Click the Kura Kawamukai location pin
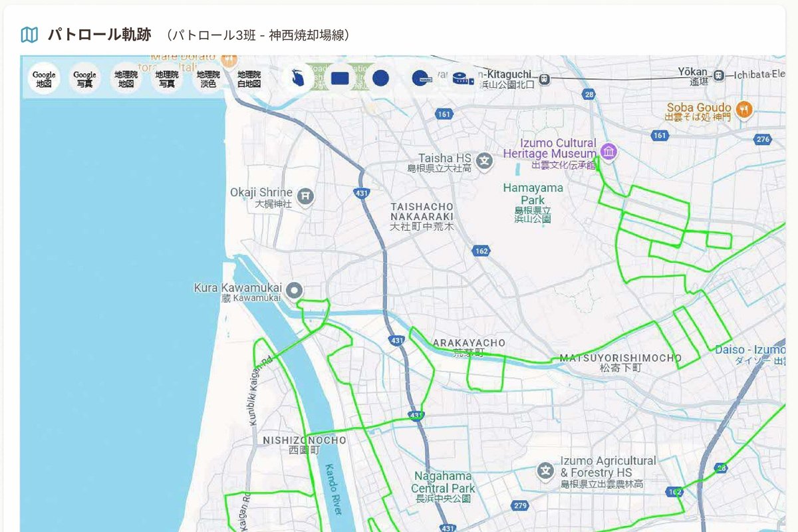This screenshot has width=798, height=532. tap(294, 291)
